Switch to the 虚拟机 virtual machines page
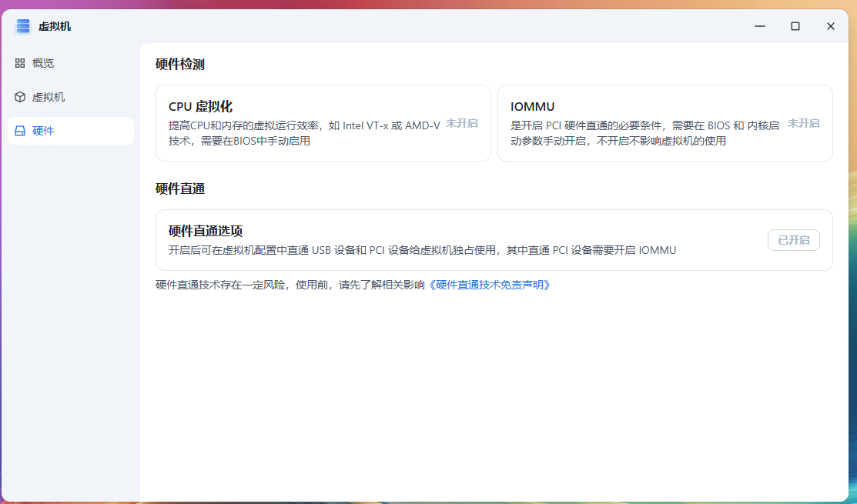 pos(48,97)
